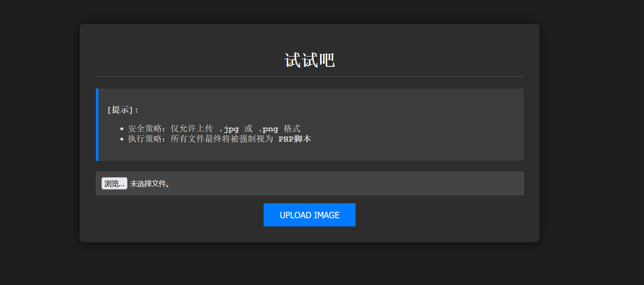
Task: Click the divider line under the title
Action: [309, 77]
